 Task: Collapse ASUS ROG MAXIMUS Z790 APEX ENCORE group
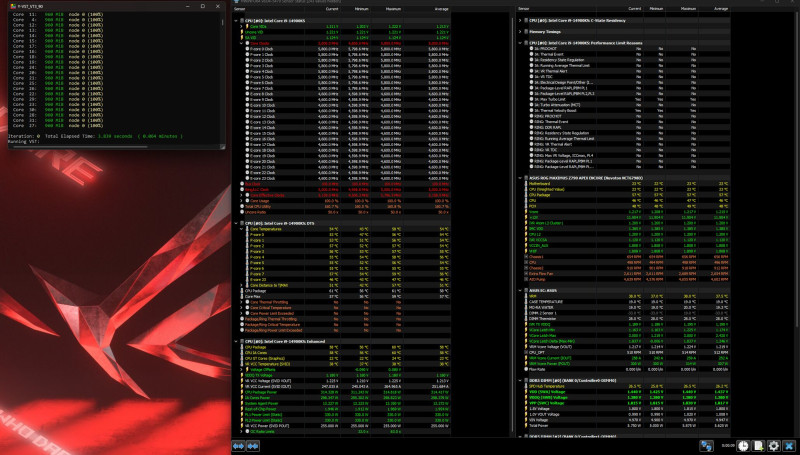520,178
